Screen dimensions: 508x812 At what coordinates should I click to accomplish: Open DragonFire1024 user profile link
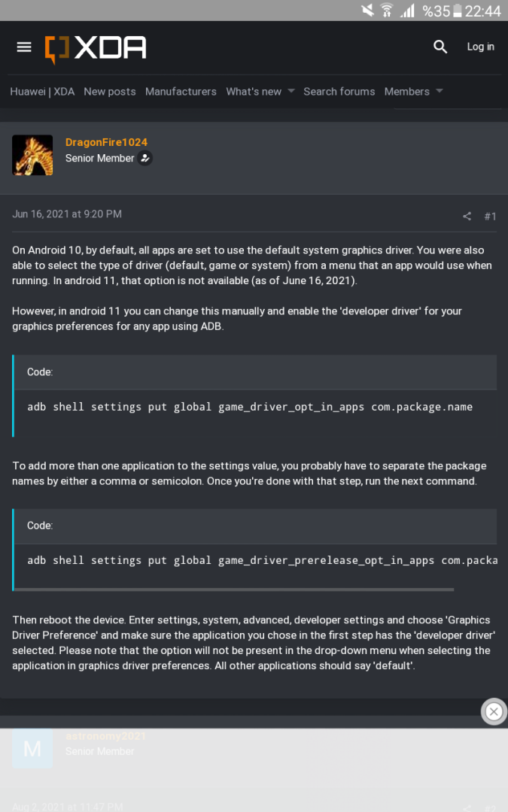(106, 142)
